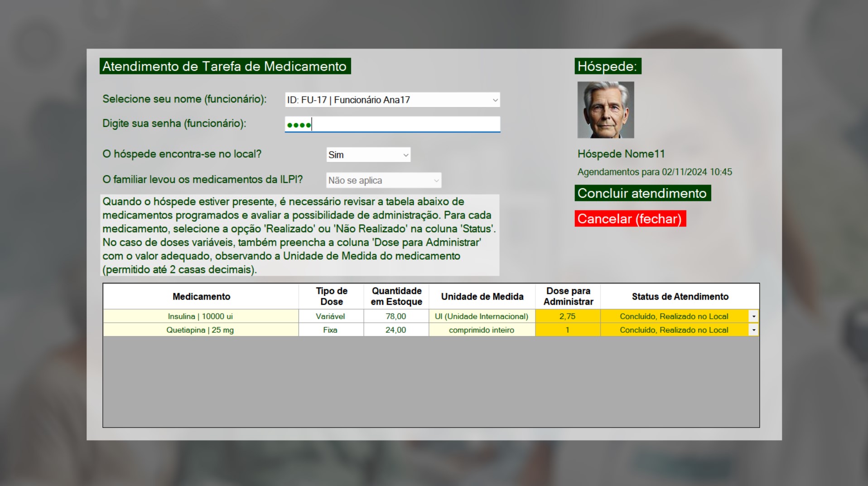Select the Insulina dose cell 2,75

pyautogui.click(x=567, y=316)
